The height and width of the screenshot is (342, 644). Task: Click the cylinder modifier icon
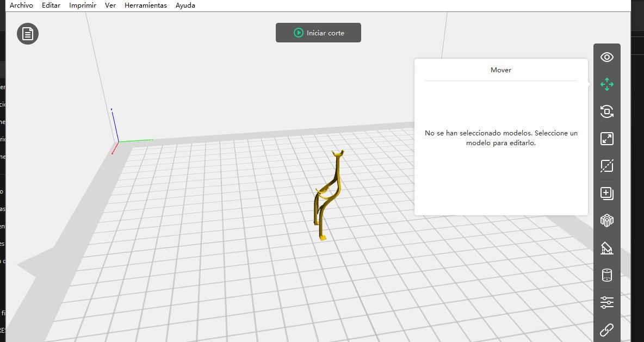[x=606, y=275]
